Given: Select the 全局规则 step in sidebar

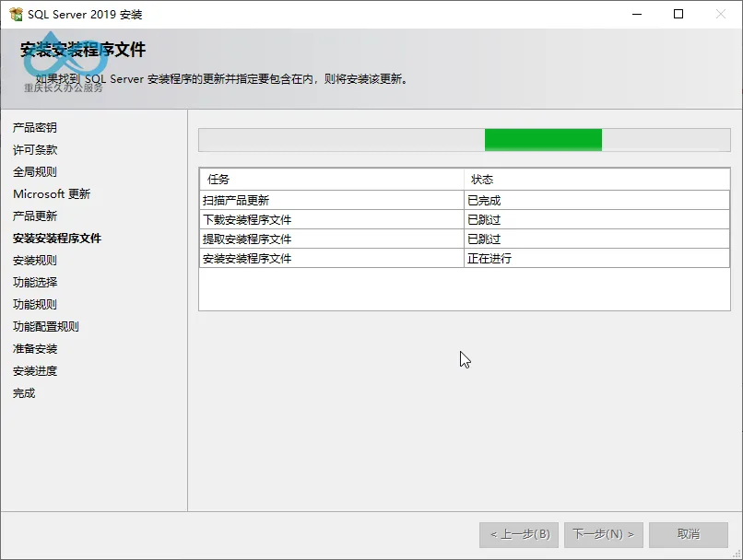Looking at the screenshot, I should [35, 172].
